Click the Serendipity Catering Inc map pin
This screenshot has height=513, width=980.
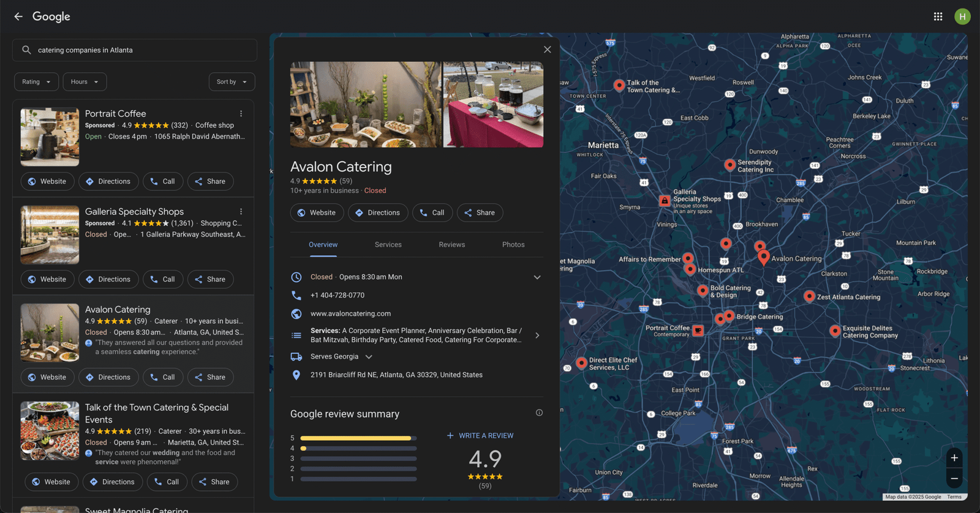729,165
